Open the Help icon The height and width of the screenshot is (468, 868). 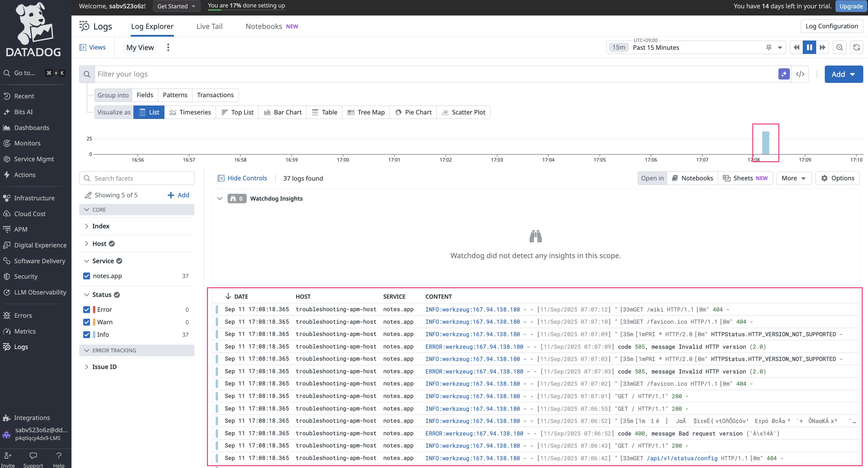point(59,460)
